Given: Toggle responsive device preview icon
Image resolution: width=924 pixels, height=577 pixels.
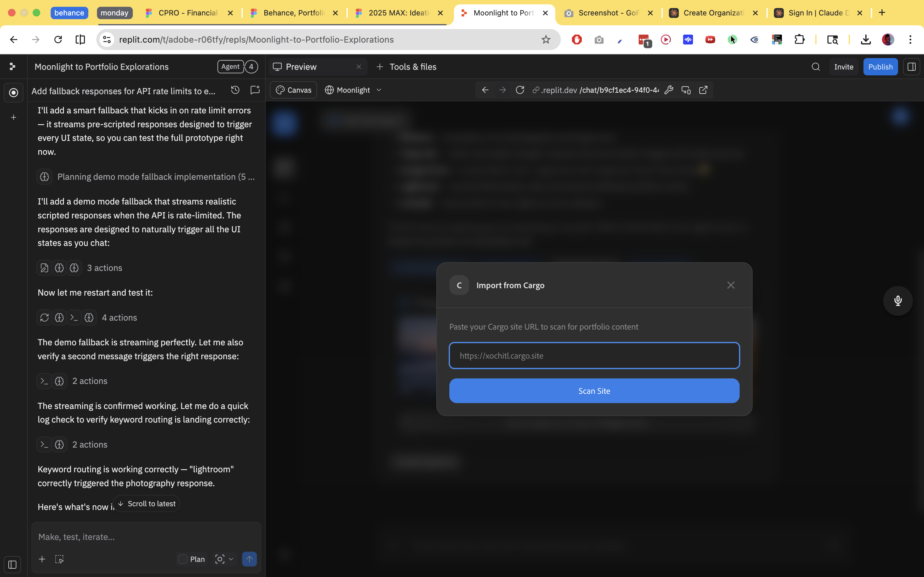Looking at the screenshot, I should [686, 90].
